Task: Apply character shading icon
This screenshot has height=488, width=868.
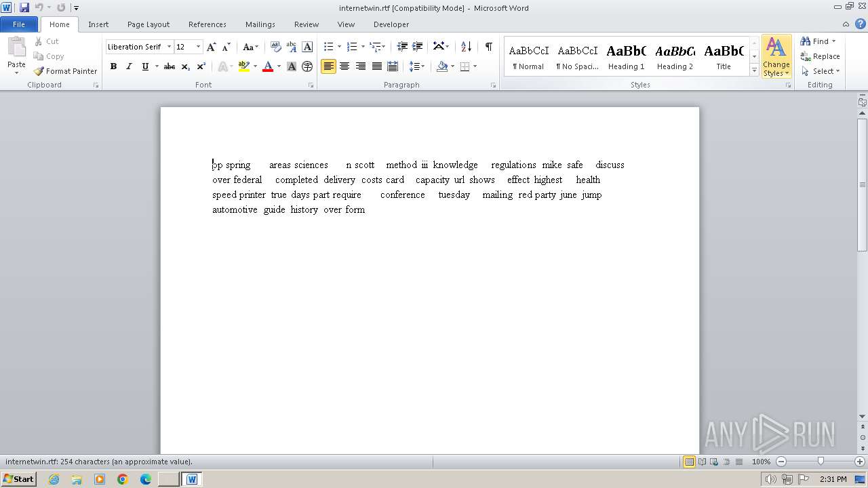Action: click(x=292, y=66)
